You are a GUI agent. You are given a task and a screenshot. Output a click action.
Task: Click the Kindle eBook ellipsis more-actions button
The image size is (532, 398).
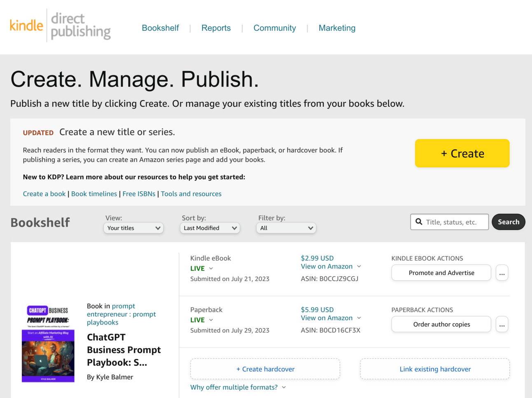pos(502,273)
